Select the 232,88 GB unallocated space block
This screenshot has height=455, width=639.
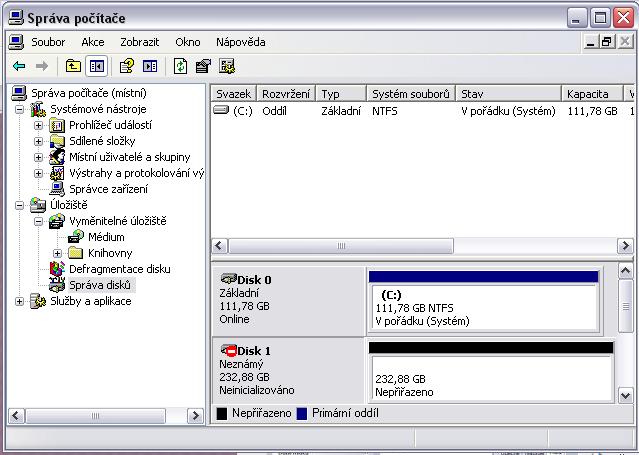tap(490, 378)
